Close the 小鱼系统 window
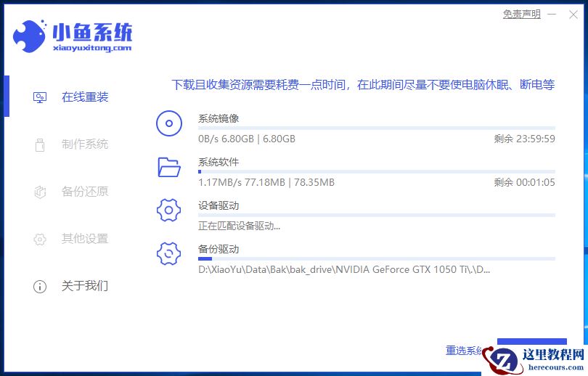This screenshot has height=376, width=588. pos(573,15)
